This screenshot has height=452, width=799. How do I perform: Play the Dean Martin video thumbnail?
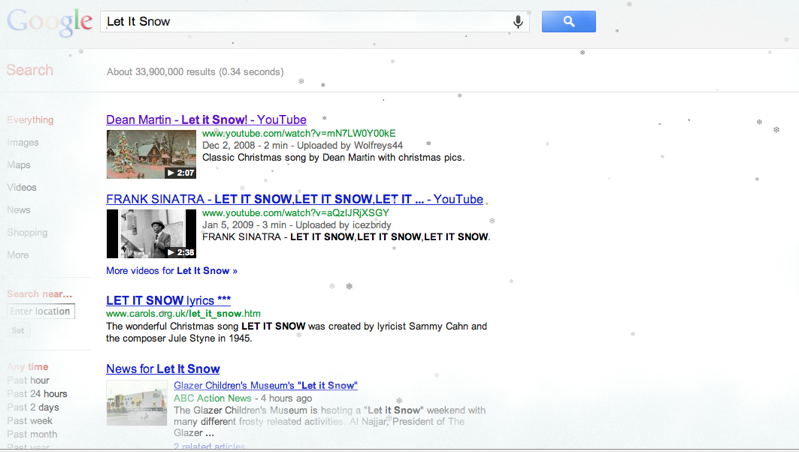(x=151, y=154)
